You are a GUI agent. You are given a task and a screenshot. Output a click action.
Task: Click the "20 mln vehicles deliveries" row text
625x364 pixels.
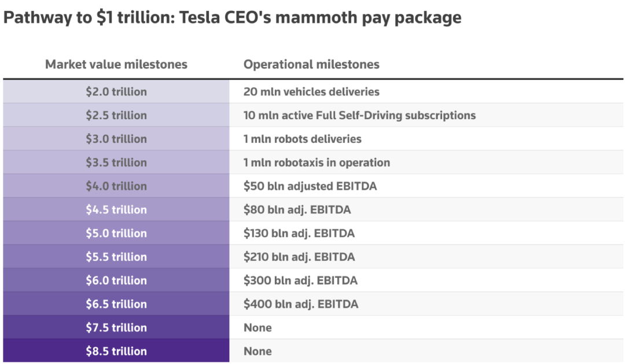pos(311,91)
